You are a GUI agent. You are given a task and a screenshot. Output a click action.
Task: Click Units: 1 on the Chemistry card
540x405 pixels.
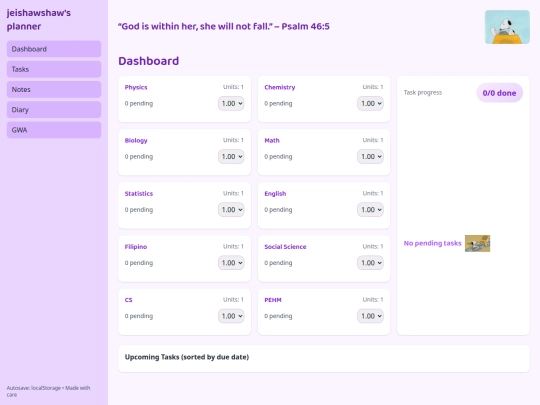click(x=373, y=87)
